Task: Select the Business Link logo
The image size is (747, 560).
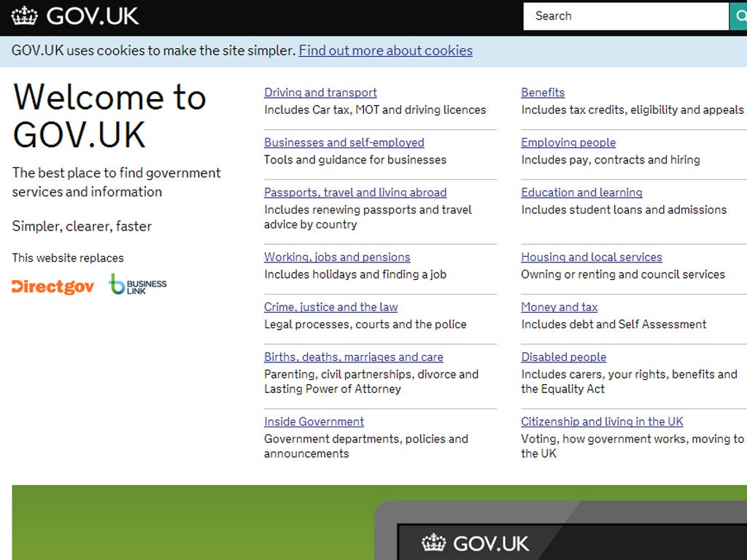Action: (x=139, y=285)
